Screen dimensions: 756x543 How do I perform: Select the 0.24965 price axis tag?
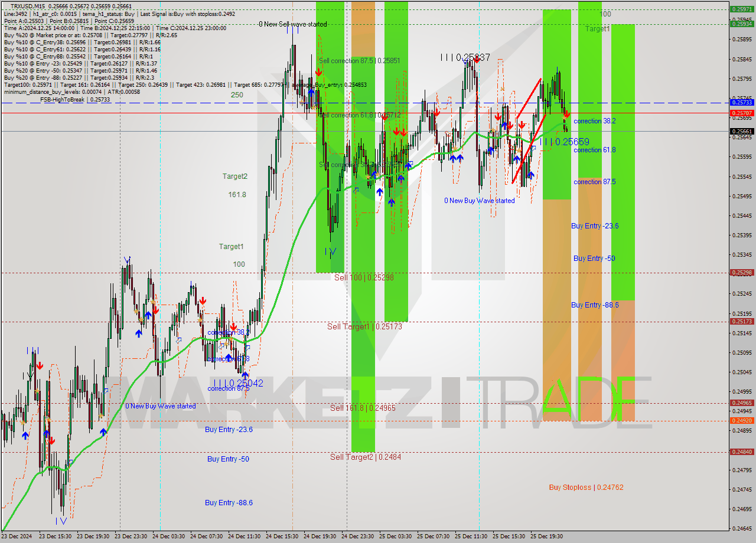742,403
